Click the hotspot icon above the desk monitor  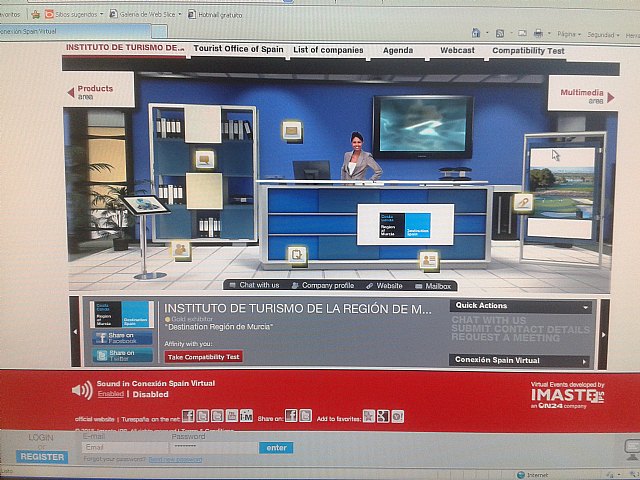click(291, 129)
